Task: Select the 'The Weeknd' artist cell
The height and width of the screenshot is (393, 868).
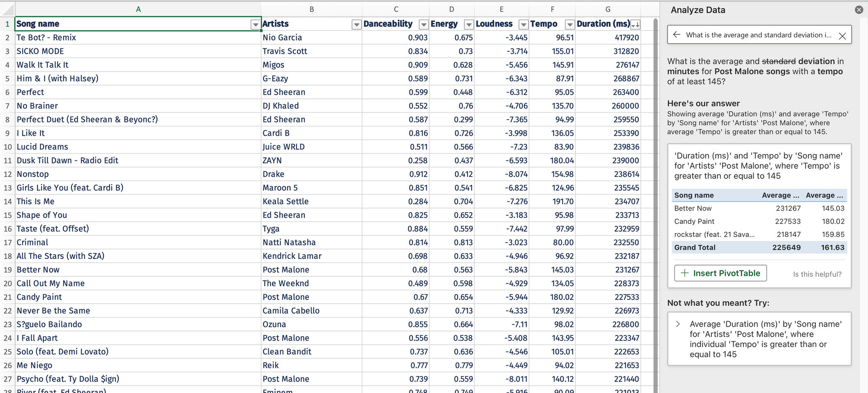Action: [x=312, y=284]
